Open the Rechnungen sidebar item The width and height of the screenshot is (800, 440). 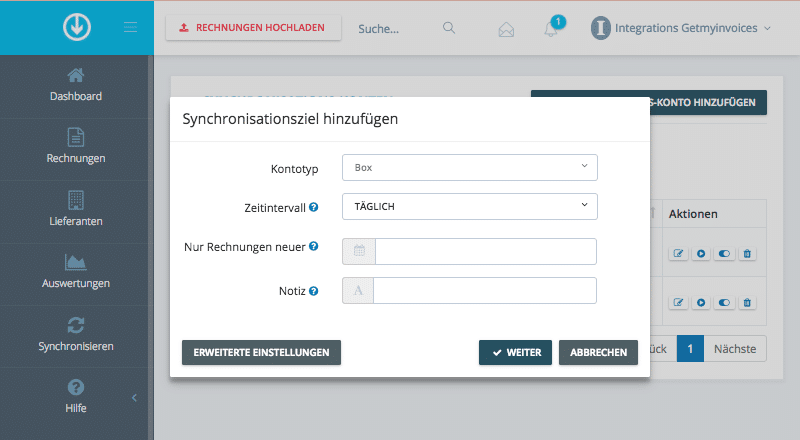click(x=76, y=146)
